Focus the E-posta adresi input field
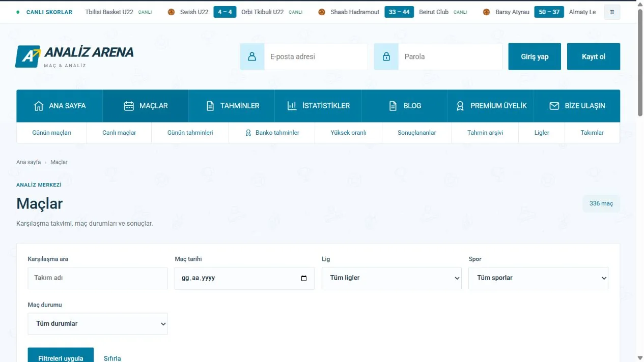The image size is (644, 362). 316,56
